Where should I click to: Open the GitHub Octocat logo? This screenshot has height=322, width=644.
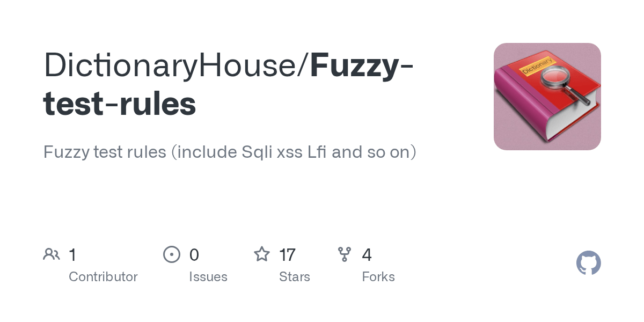(x=588, y=263)
